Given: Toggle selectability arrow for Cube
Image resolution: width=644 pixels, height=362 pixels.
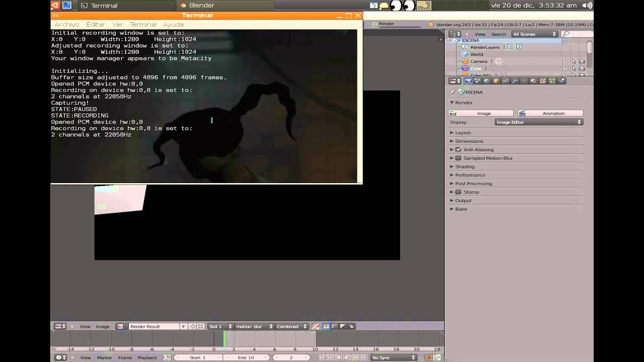Looking at the screenshot, I should (x=574, y=68).
